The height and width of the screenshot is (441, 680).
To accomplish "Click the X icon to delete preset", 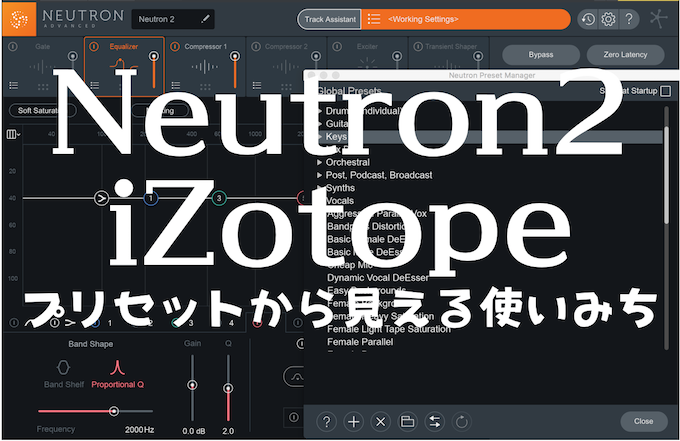I will 380,421.
